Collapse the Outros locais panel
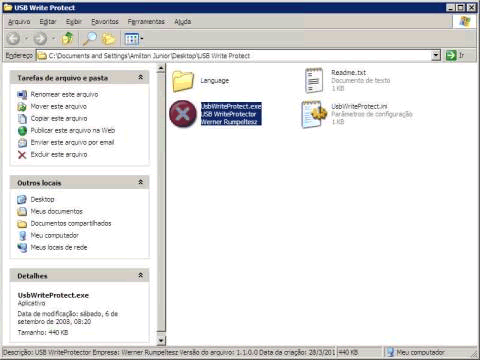This screenshot has width=480, height=360. click(x=141, y=182)
